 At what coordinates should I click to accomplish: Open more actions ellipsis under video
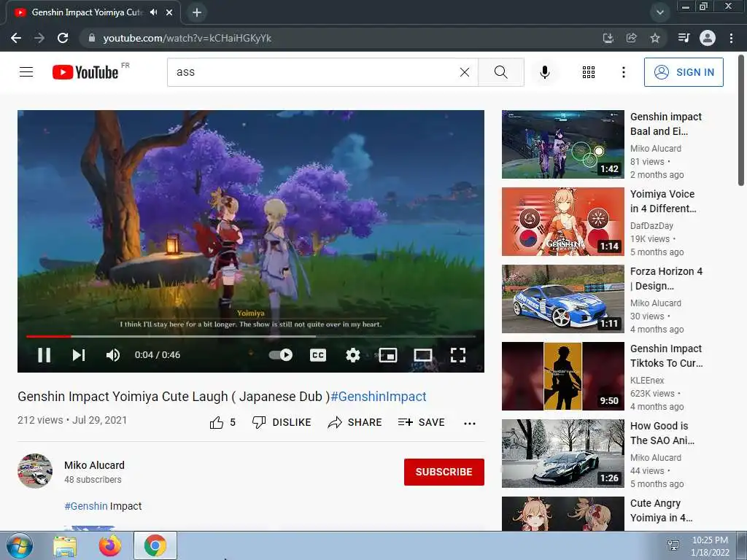[x=470, y=424]
